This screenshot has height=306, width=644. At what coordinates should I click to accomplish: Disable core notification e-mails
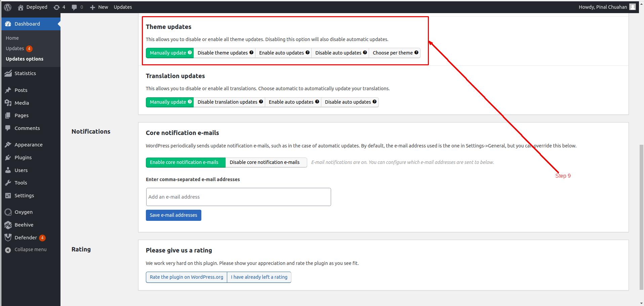[x=266, y=162]
